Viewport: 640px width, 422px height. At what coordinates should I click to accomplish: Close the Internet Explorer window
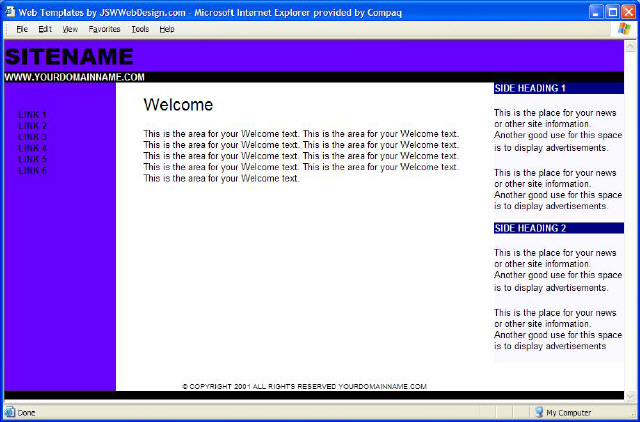[628, 12]
